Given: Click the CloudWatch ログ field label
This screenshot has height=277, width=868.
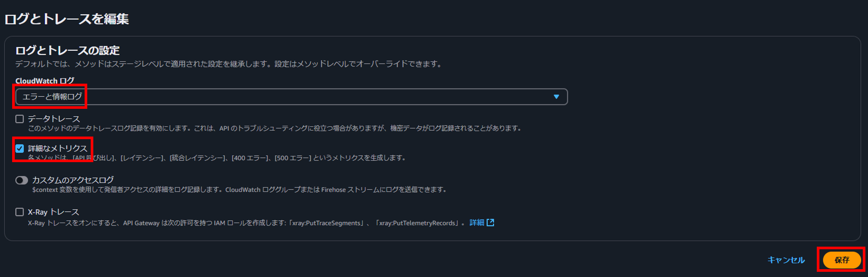Looking at the screenshot, I should tap(45, 81).
